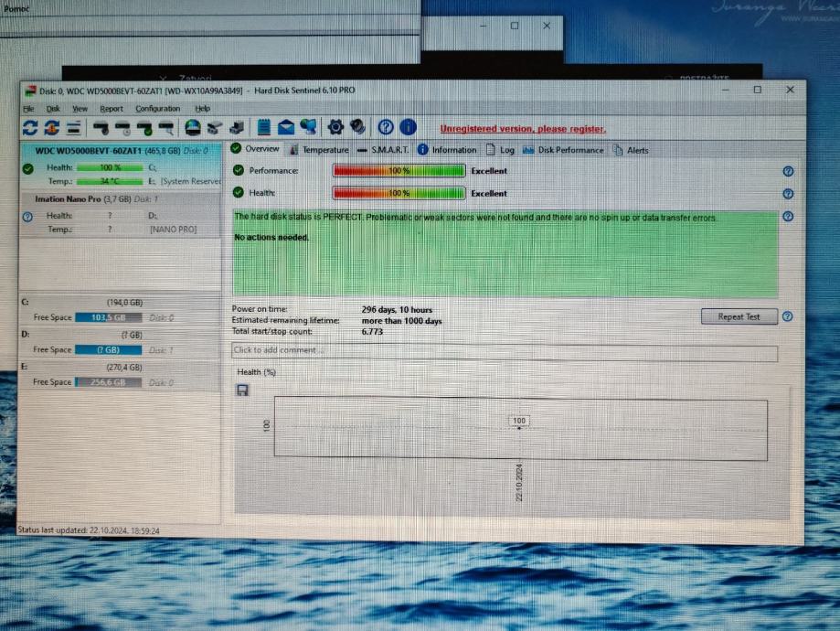Open the Configuration menu

tap(157, 109)
